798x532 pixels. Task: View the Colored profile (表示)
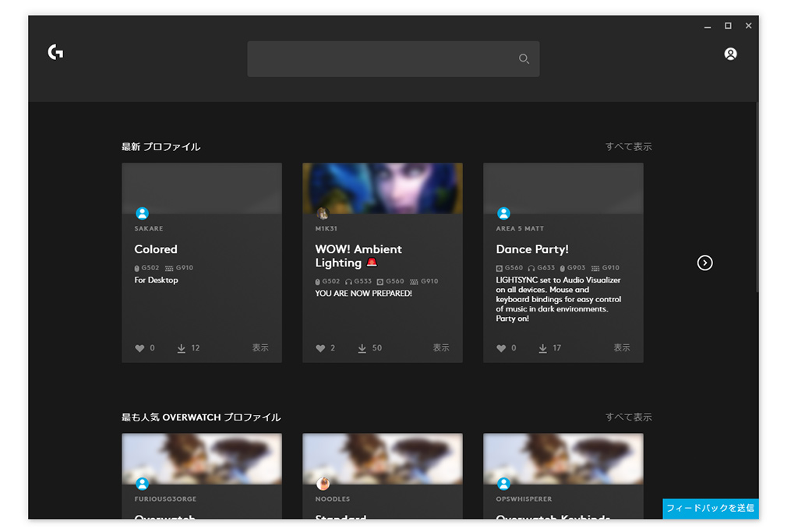click(260, 348)
